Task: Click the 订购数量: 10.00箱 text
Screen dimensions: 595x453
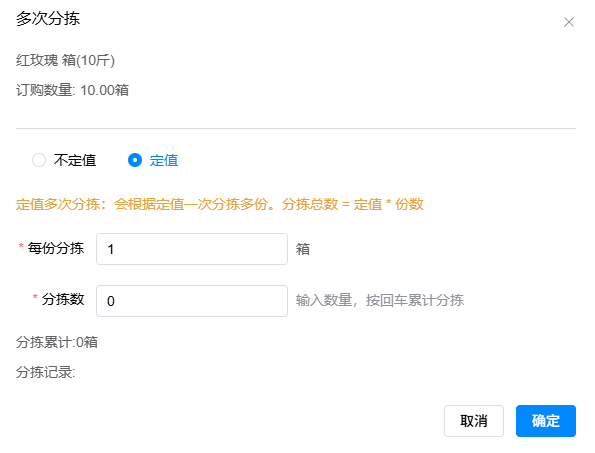Action: pos(72,90)
